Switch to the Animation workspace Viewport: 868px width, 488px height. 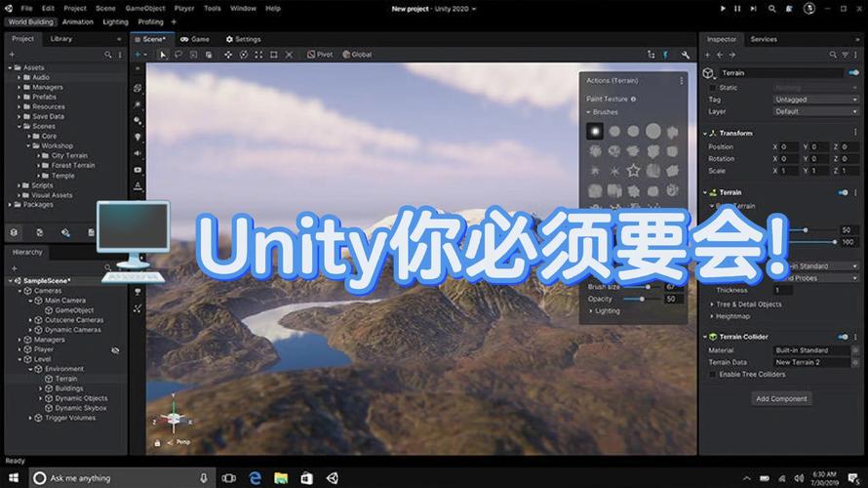tap(77, 22)
